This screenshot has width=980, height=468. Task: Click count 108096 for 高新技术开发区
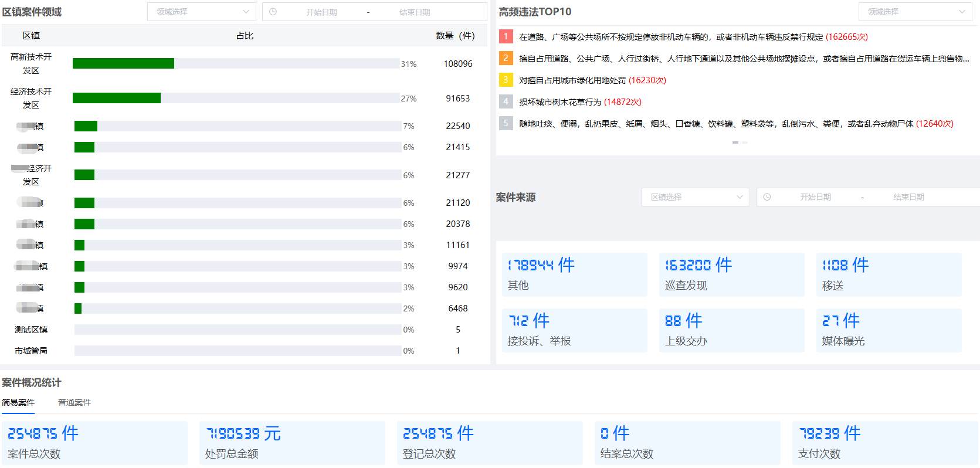458,64
